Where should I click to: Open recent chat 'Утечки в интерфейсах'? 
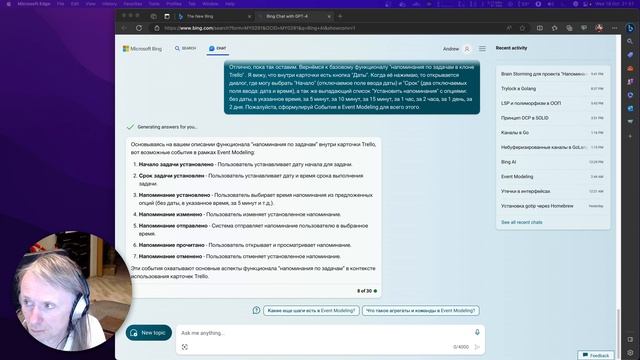[552, 191]
